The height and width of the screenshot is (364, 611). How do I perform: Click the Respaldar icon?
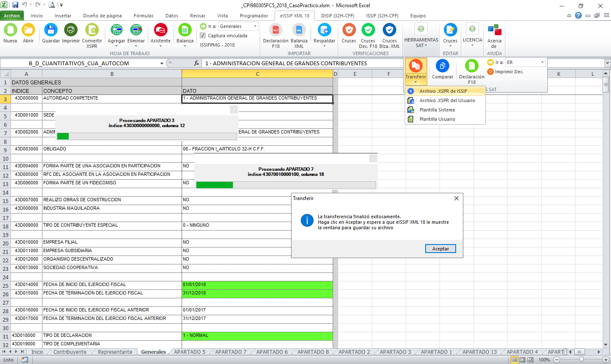point(325,30)
